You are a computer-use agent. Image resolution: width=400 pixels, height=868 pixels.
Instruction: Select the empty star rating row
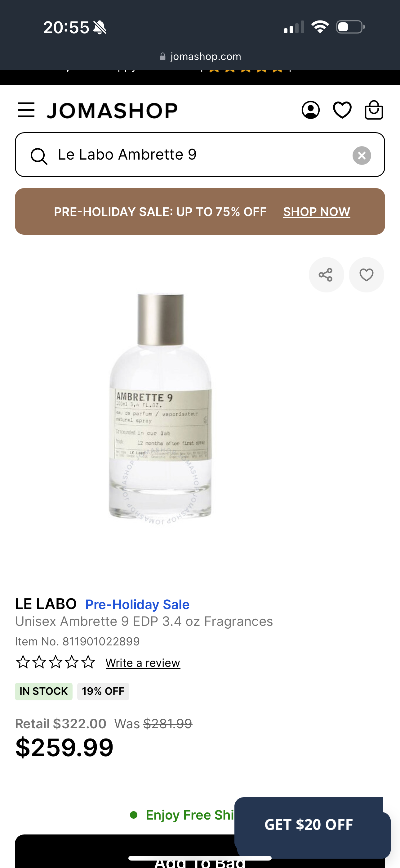56,662
